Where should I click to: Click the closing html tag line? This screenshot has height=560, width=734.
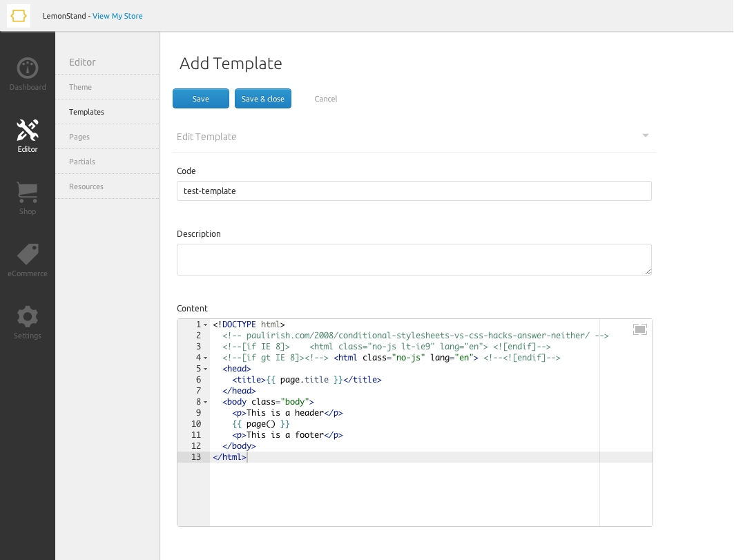pos(229,457)
